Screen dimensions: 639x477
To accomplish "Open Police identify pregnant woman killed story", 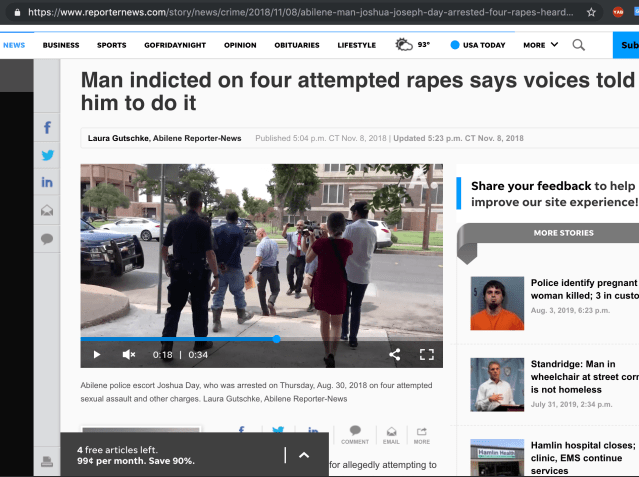I will 584,289.
